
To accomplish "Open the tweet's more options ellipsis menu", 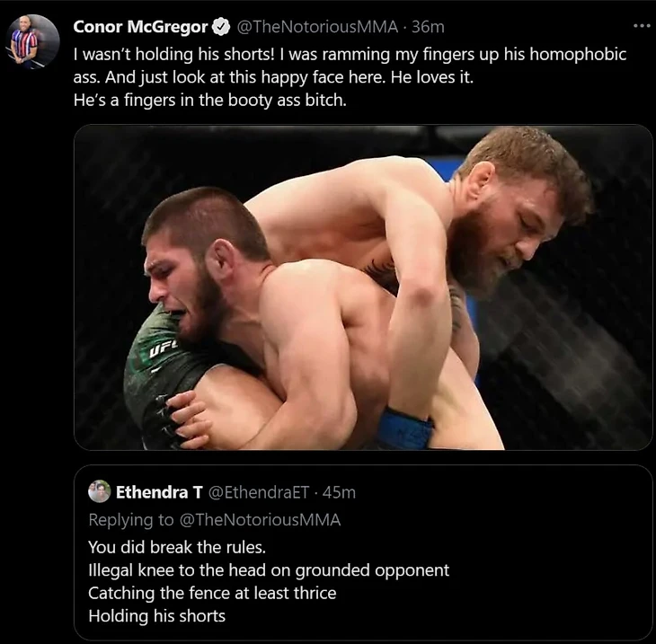I will 641,26.
